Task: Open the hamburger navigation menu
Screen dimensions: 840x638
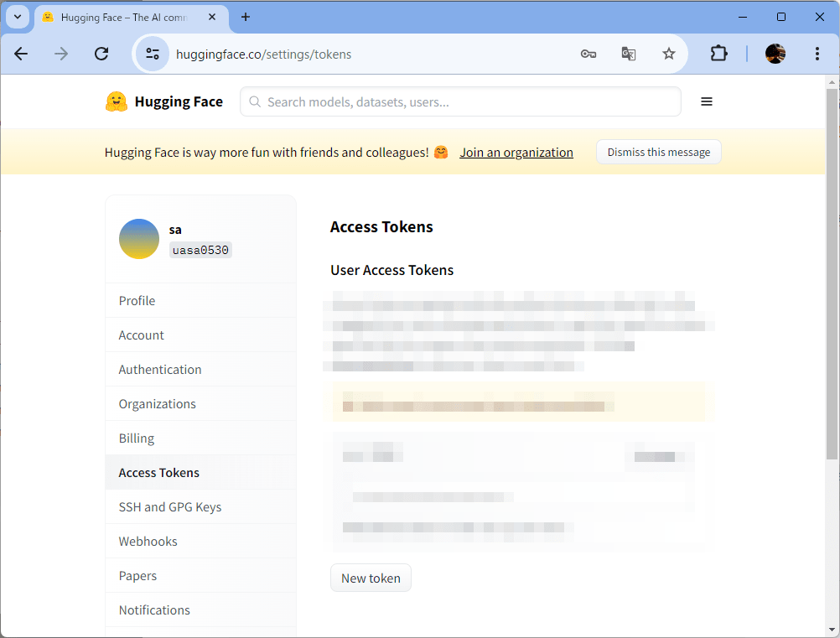Action: click(x=707, y=101)
